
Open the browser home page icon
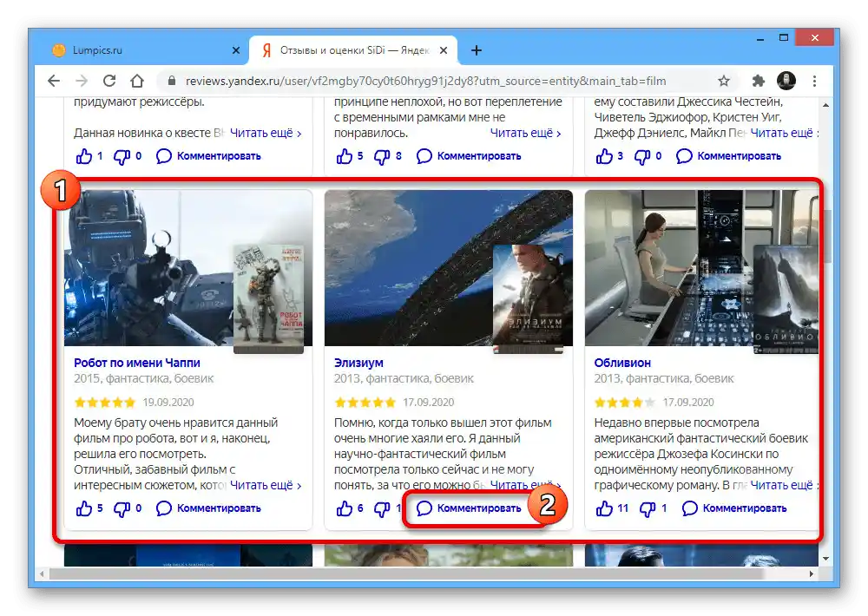[137, 81]
